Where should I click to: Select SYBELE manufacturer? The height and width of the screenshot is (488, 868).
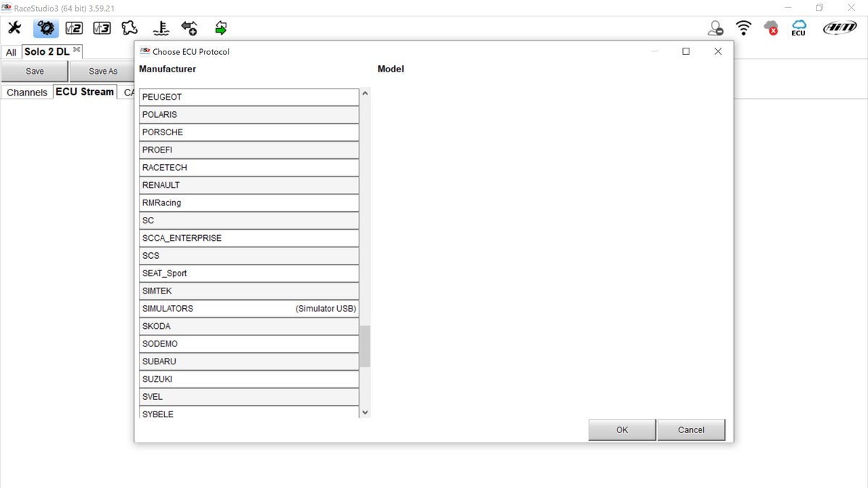point(249,413)
